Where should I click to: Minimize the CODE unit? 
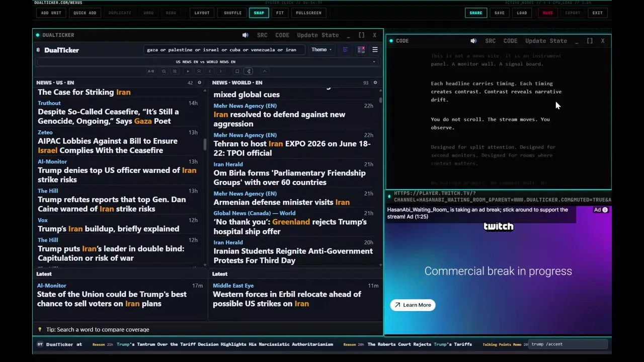pyautogui.click(x=577, y=41)
